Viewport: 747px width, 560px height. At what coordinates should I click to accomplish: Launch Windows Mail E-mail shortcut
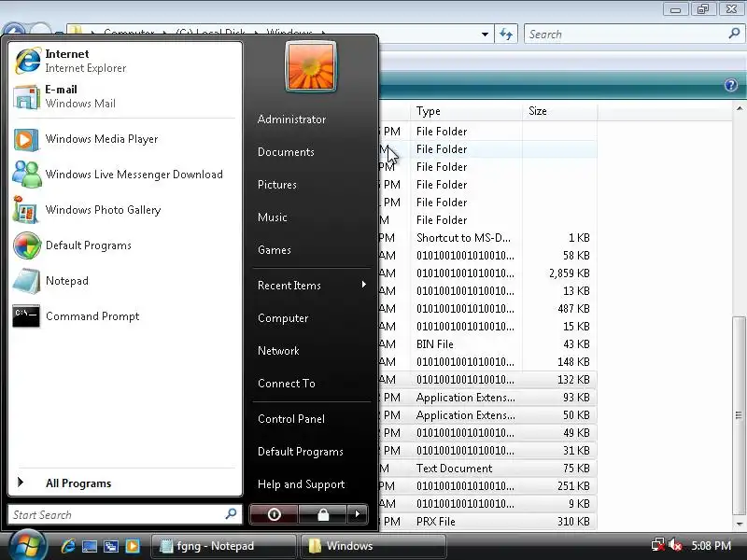pos(125,97)
